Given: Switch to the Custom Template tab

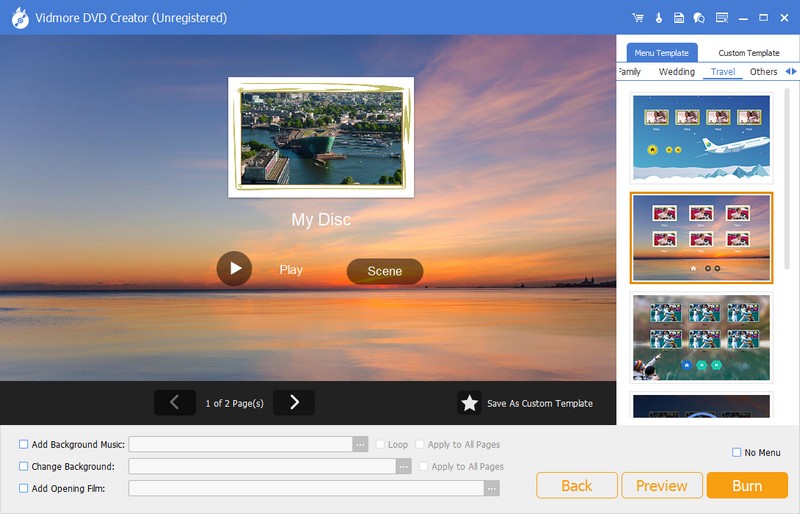Looking at the screenshot, I should coord(749,53).
